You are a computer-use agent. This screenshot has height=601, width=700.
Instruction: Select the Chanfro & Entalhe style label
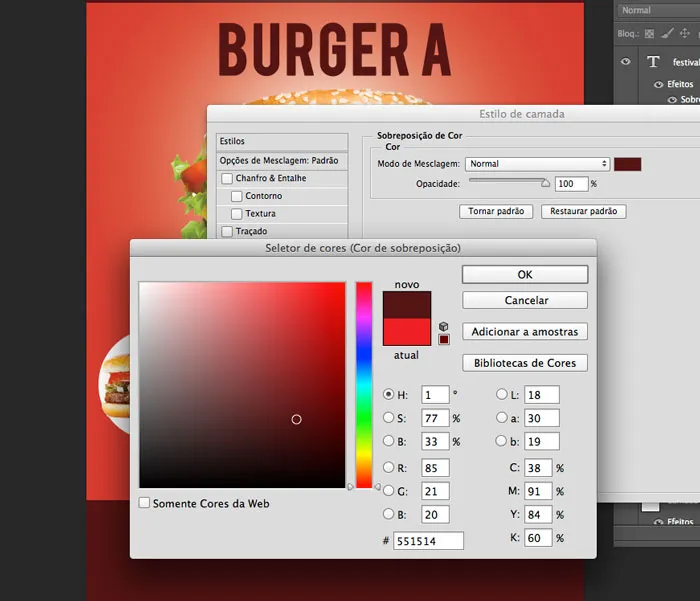coord(271,178)
